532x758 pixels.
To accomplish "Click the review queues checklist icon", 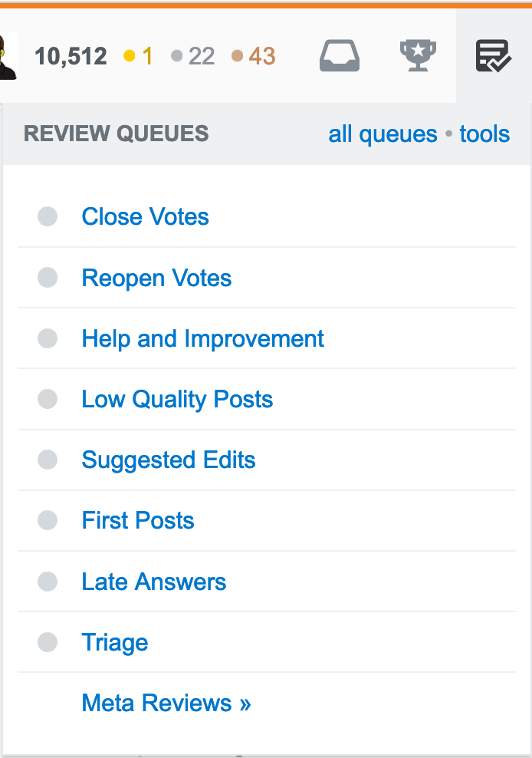I will [494, 56].
